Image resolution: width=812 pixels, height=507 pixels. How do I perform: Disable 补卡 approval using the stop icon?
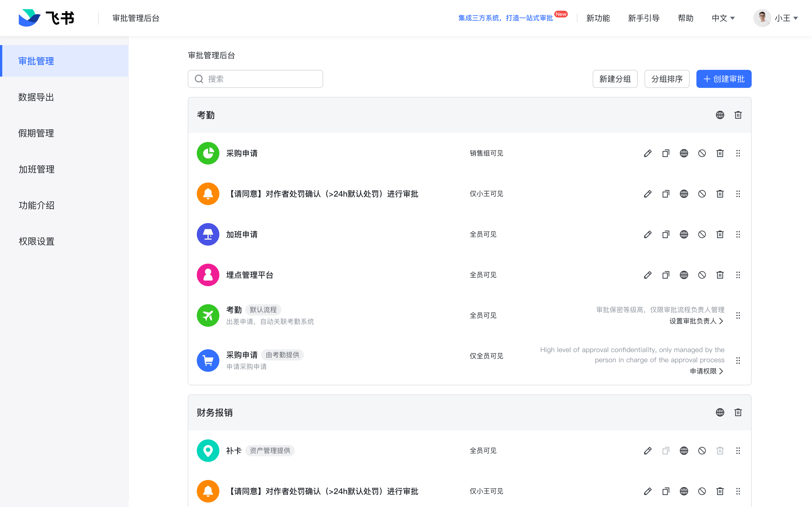(x=701, y=451)
